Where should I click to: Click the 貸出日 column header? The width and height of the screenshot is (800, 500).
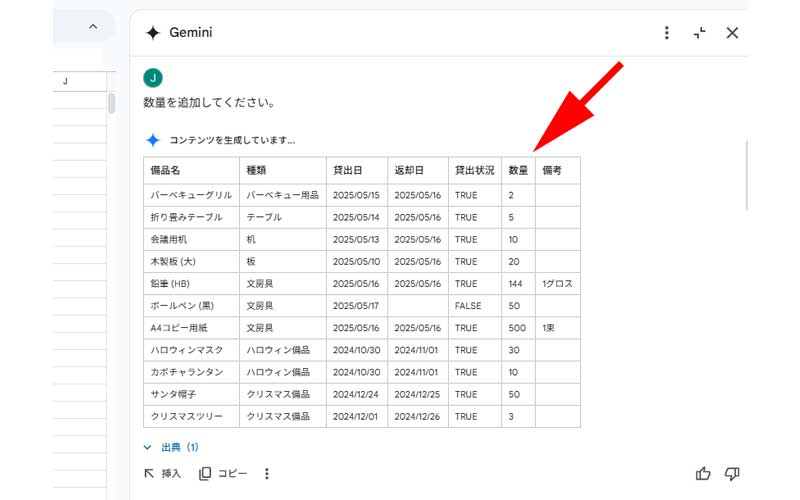tap(357, 170)
